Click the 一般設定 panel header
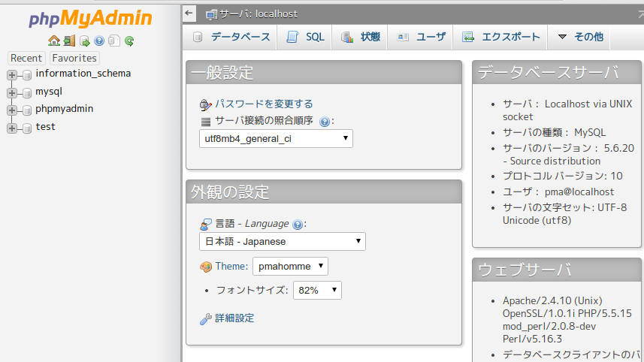 point(324,73)
